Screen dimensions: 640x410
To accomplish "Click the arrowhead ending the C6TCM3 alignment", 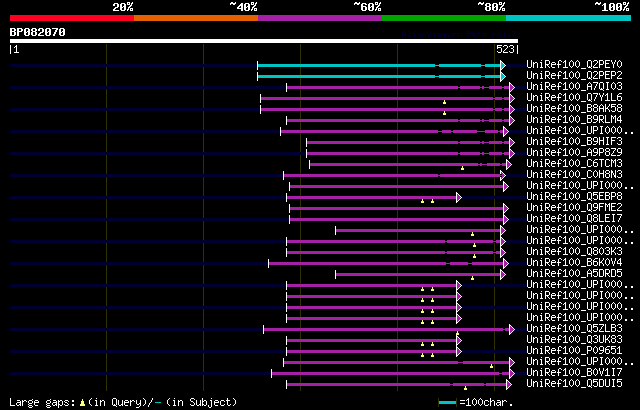I will click(509, 164).
